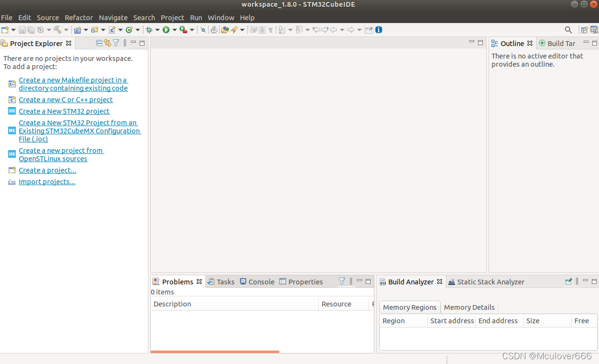
Task: Open the Project menu
Action: pos(172,18)
